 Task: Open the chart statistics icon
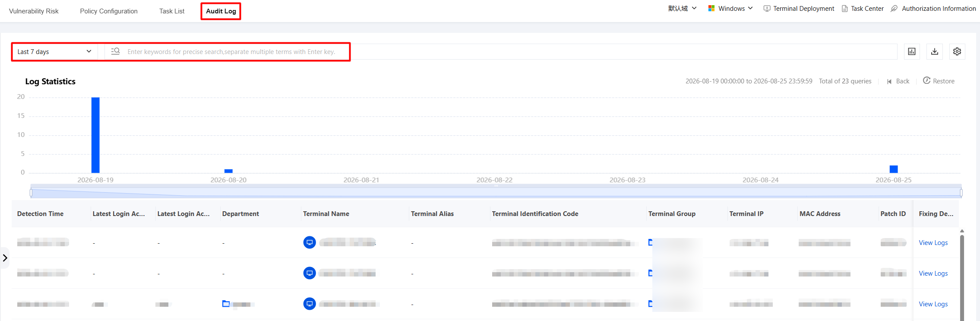click(x=912, y=51)
